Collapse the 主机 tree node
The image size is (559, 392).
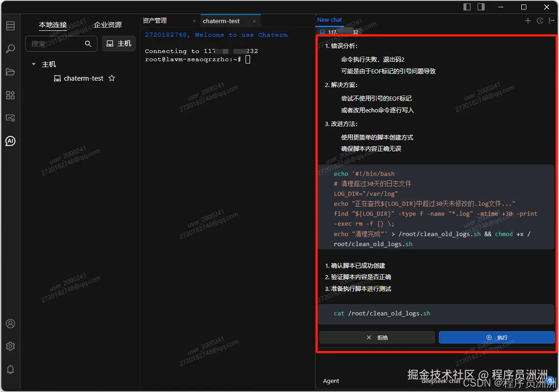33,64
